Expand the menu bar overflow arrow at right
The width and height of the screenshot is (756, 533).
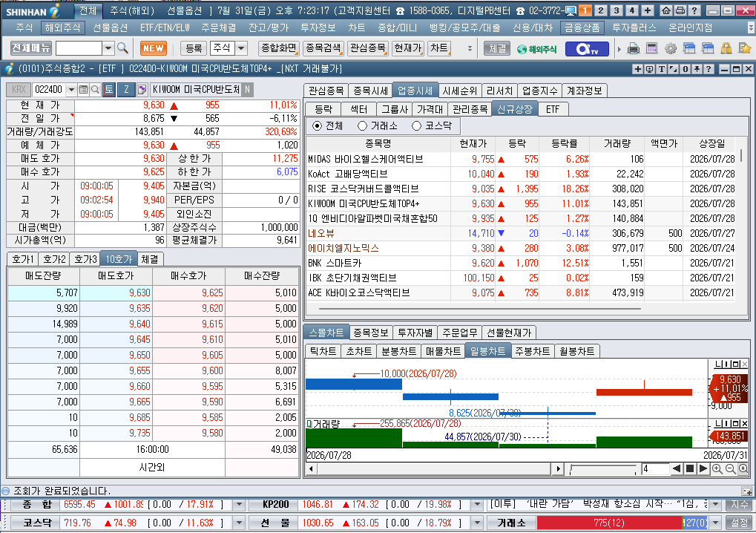[x=751, y=27]
